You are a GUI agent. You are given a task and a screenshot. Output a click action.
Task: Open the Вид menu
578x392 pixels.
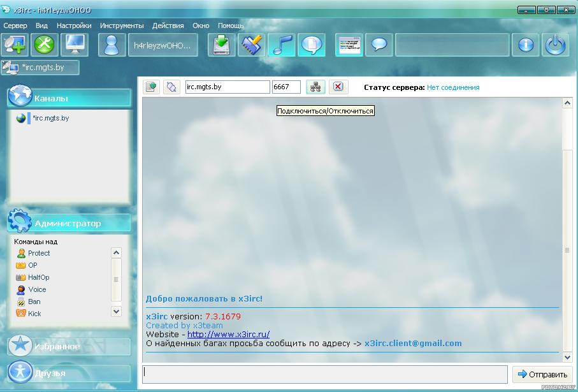(41, 25)
